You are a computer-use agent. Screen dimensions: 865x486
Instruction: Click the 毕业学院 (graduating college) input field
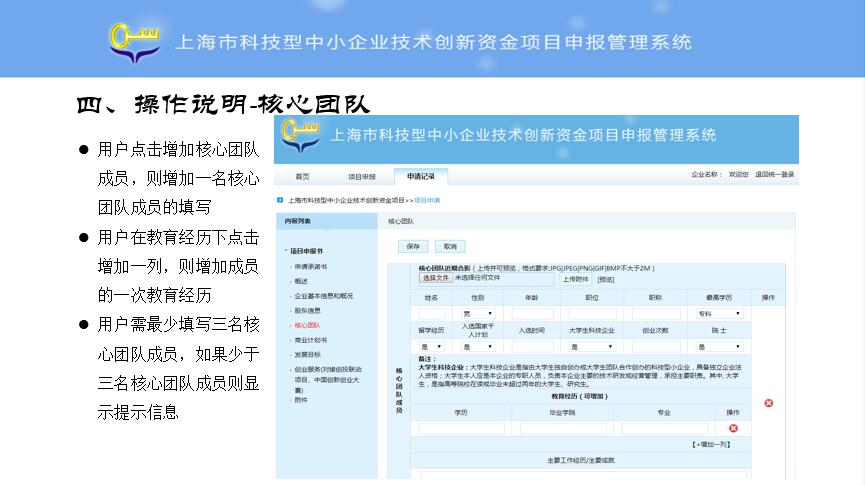coord(563,428)
